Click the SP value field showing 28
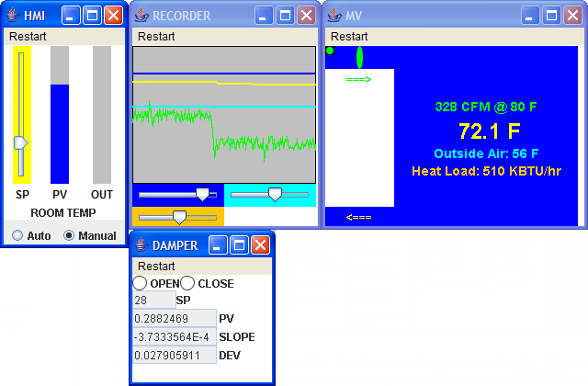This screenshot has width=588, height=386. [x=153, y=300]
